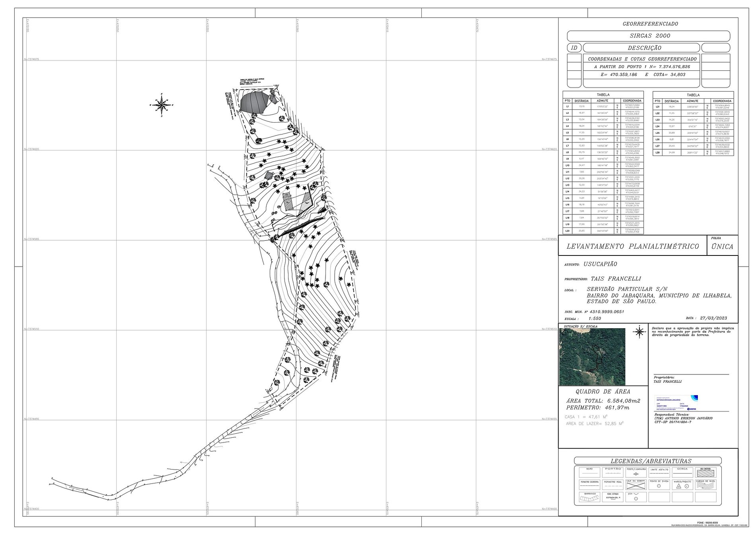The width and height of the screenshot is (756, 534).
Task: Click the small compass beside the satellite image
Action: coord(639,331)
